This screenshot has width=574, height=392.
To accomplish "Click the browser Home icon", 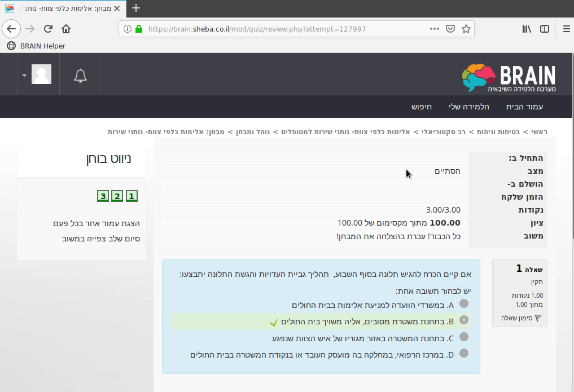I will [x=66, y=29].
